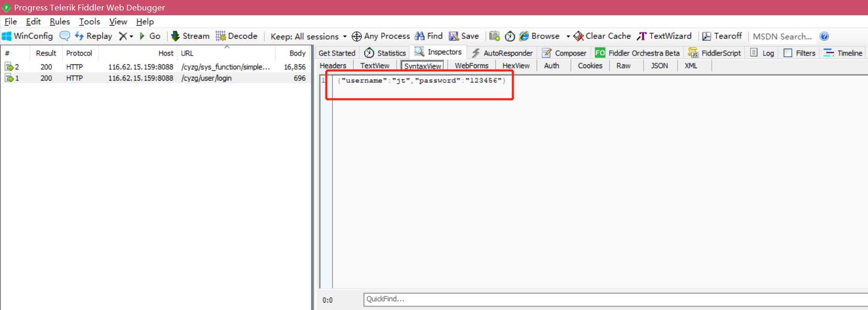Switch to the Get Started tab
Screen dimensions: 868x310
337,53
